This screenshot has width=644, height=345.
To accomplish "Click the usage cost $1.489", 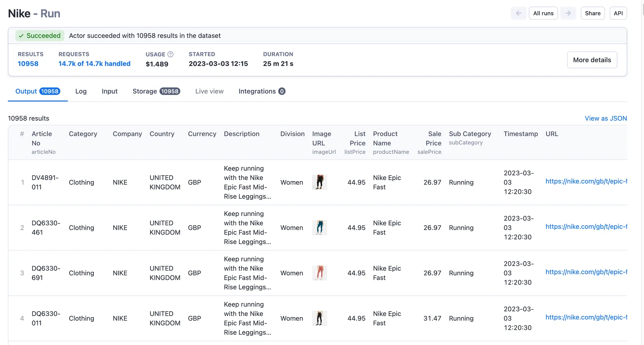I will click(157, 64).
